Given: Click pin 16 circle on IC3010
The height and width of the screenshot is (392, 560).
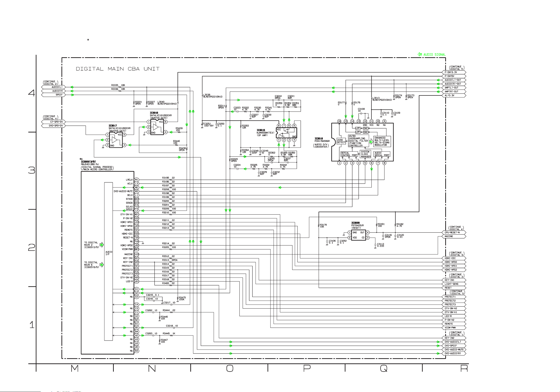Looking at the screenshot, I should click(x=339, y=121).
